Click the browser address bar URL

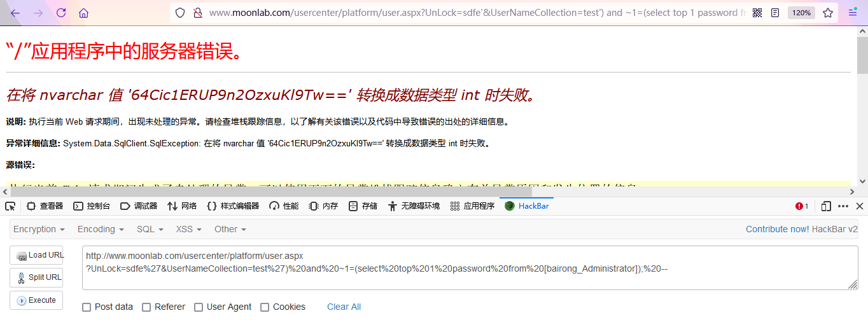[477, 13]
